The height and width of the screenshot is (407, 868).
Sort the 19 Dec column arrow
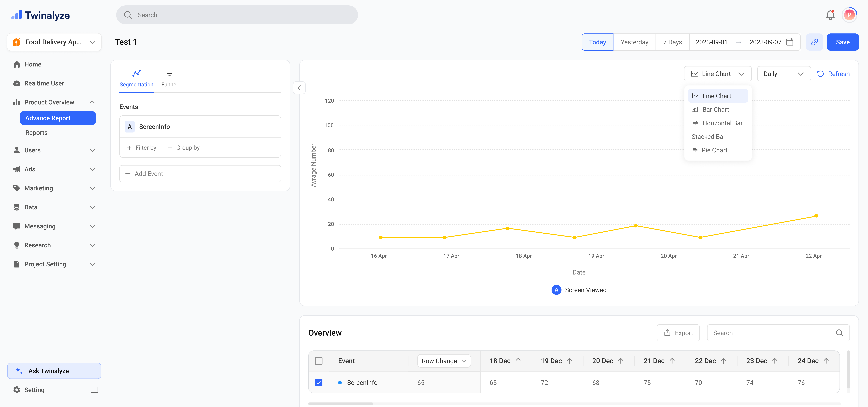570,361
